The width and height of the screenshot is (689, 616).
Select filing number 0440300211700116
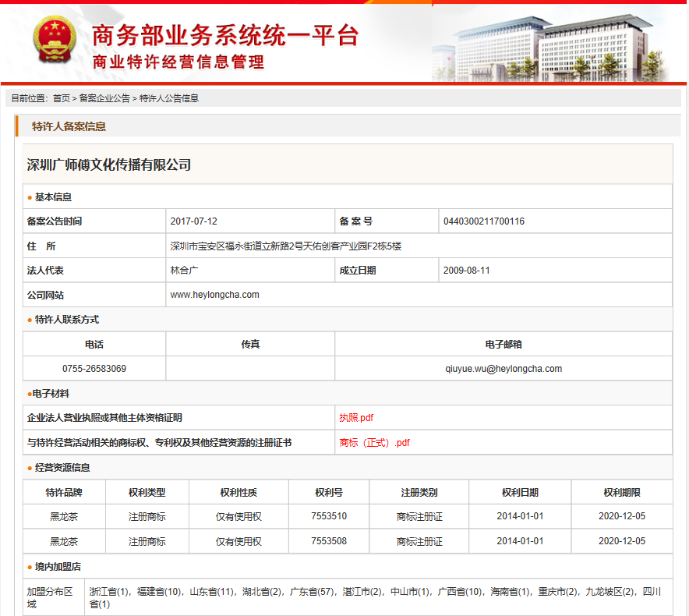coord(484,221)
